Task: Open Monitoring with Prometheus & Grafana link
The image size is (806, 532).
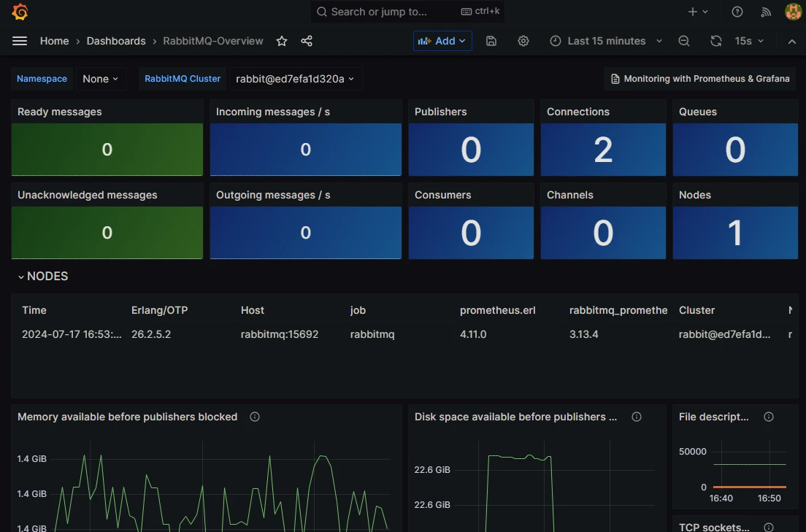Action: pyautogui.click(x=699, y=78)
